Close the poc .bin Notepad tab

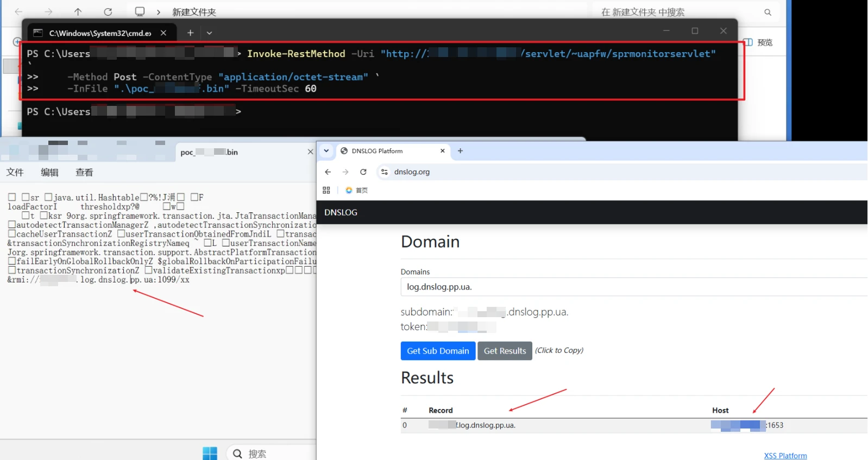310,152
